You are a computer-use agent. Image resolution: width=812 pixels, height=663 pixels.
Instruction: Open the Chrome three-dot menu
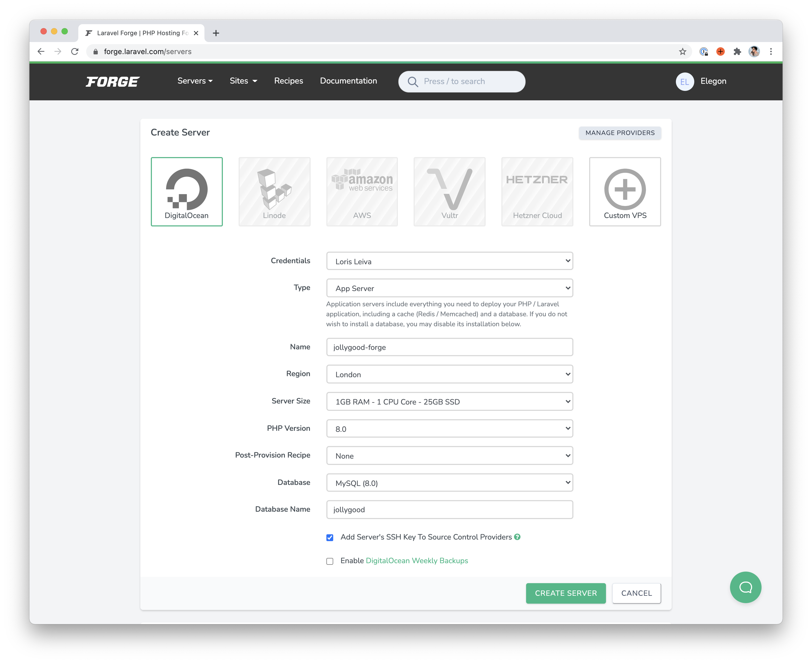pos(771,51)
